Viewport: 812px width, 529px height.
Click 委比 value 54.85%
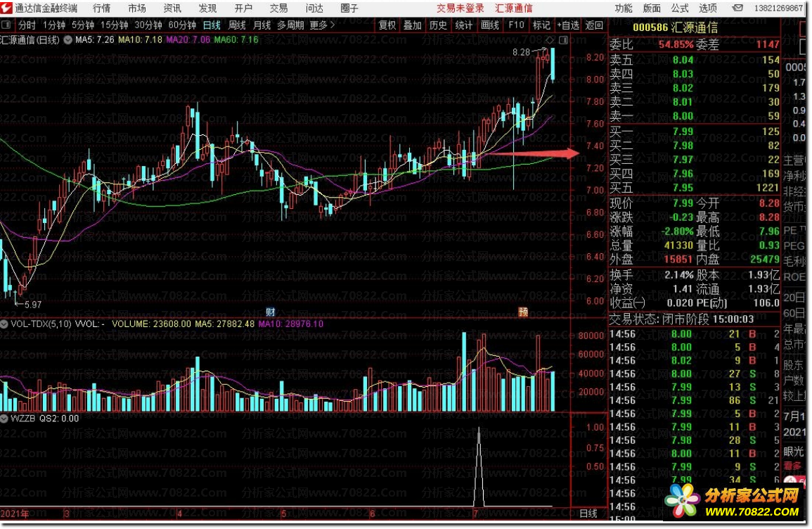click(676, 44)
